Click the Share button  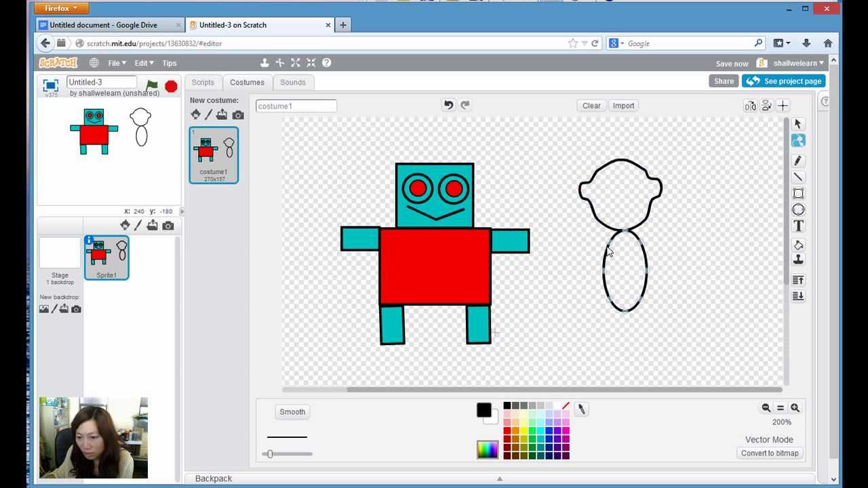coord(724,81)
